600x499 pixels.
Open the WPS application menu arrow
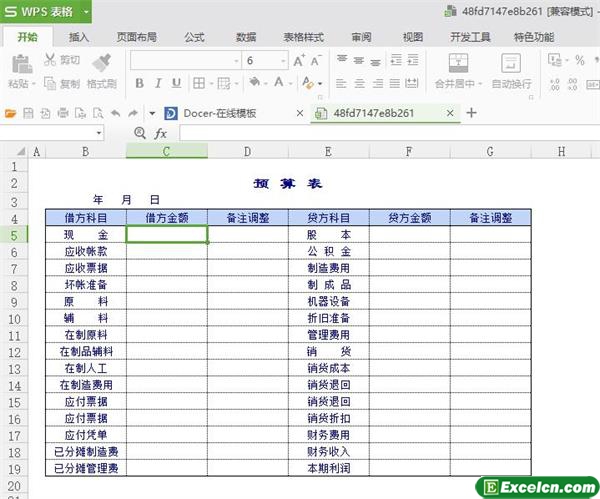[86, 12]
